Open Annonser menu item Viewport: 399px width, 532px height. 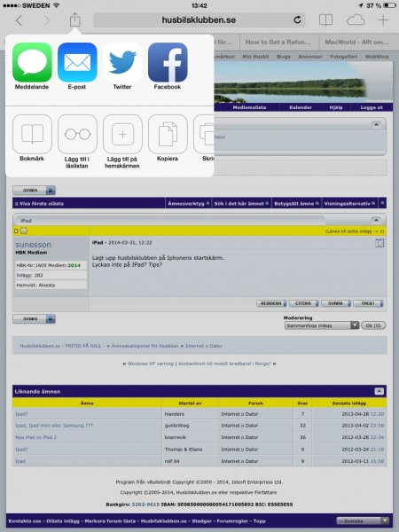pyautogui.click(x=310, y=57)
